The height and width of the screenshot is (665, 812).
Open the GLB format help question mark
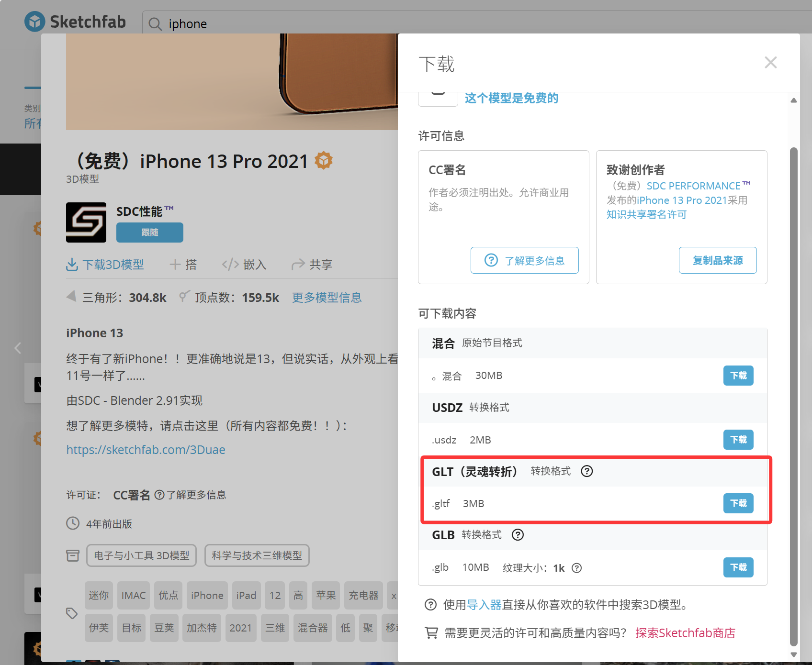click(x=518, y=535)
